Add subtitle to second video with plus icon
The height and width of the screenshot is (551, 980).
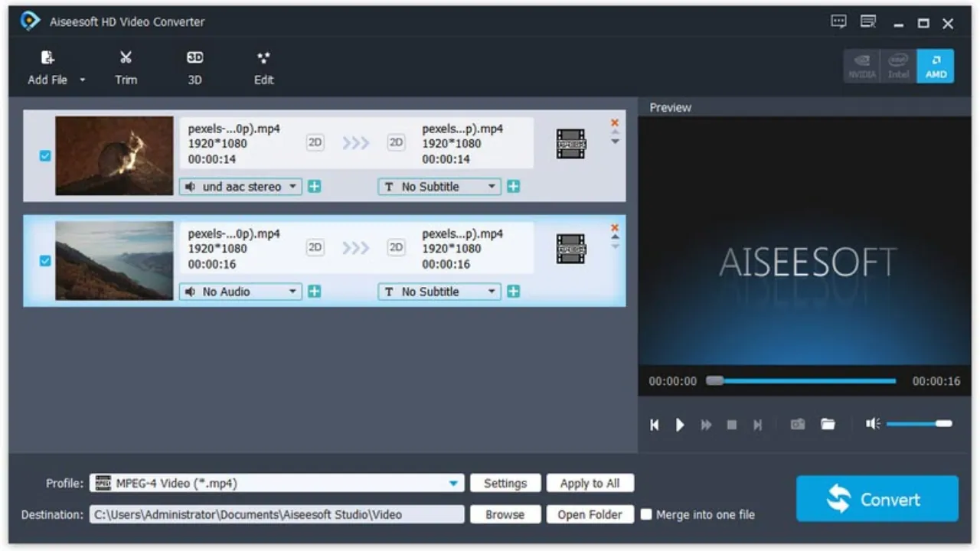click(x=514, y=292)
